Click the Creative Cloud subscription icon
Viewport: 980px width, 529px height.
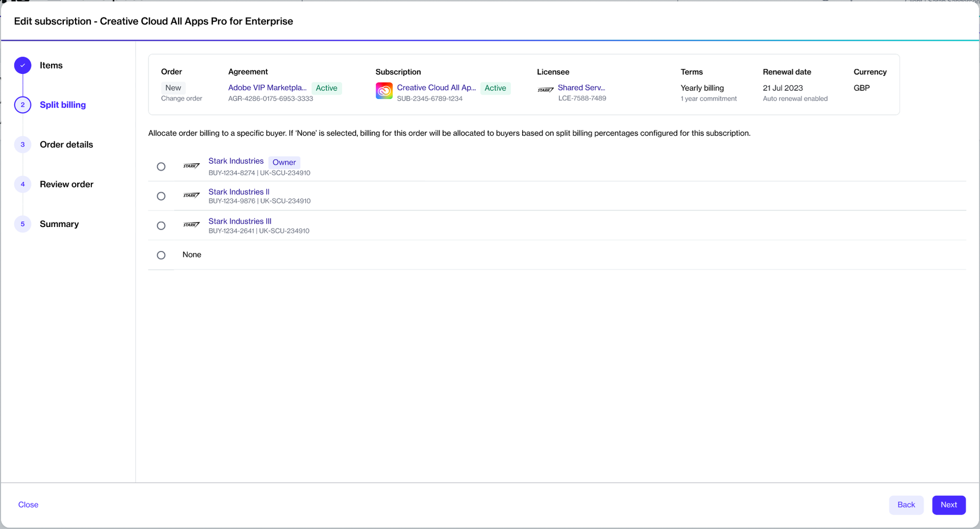click(x=384, y=91)
